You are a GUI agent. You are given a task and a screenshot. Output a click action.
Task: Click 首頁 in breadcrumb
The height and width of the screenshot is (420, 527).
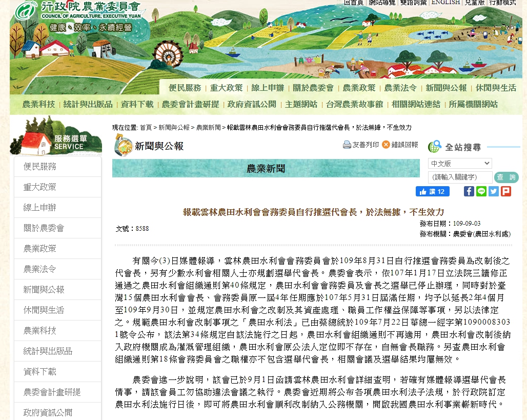pos(146,128)
